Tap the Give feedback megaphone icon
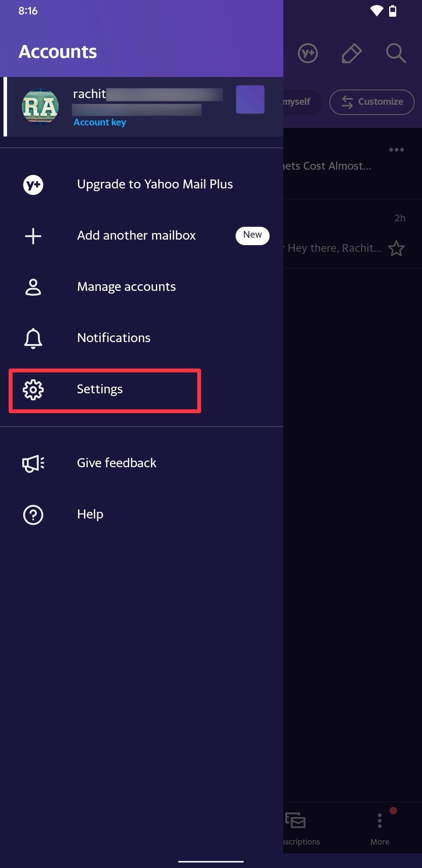 pyautogui.click(x=33, y=463)
